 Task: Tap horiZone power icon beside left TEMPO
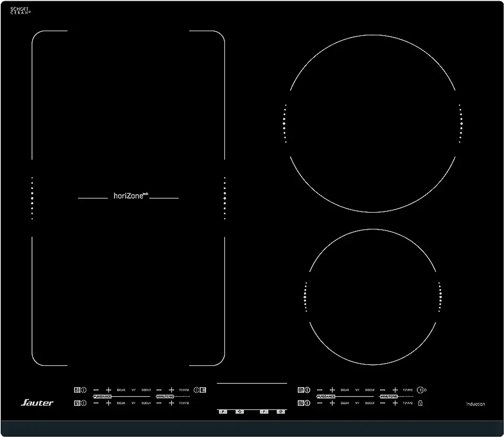[197, 390]
